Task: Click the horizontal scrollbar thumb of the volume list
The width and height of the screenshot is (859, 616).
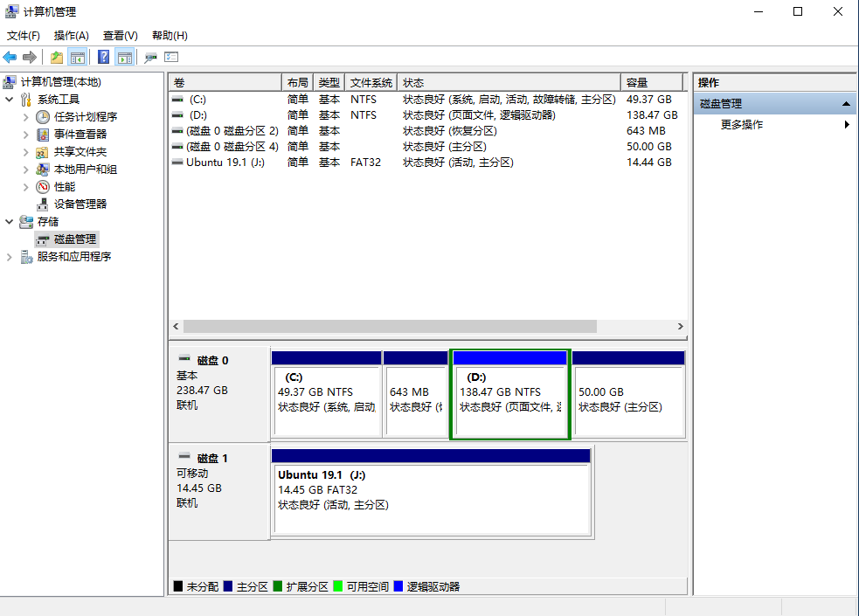Action: [390, 326]
